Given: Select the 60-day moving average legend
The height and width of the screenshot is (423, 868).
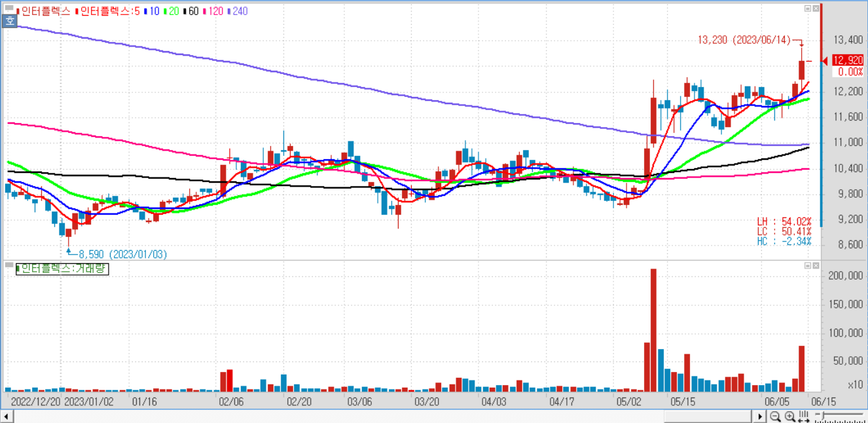Looking at the screenshot, I should click(x=191, y=11).
